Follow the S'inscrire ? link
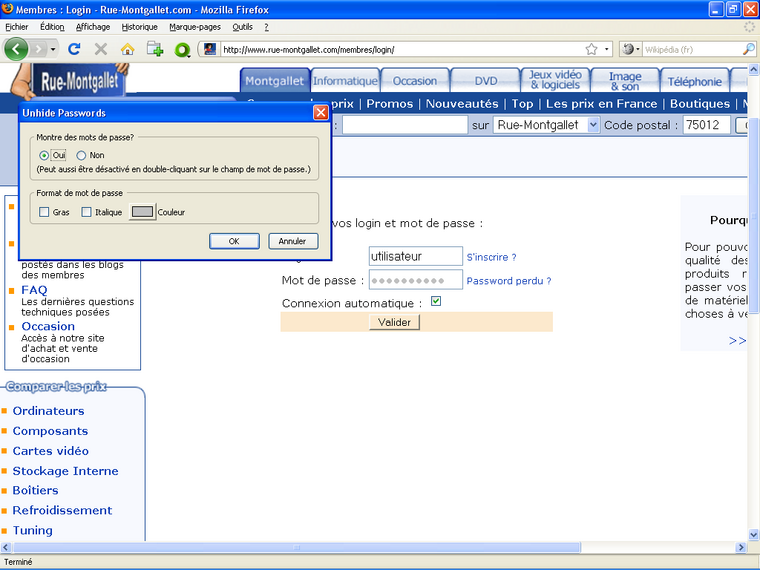This screenshot has width=760, height=570. click(x=491, y=257)
